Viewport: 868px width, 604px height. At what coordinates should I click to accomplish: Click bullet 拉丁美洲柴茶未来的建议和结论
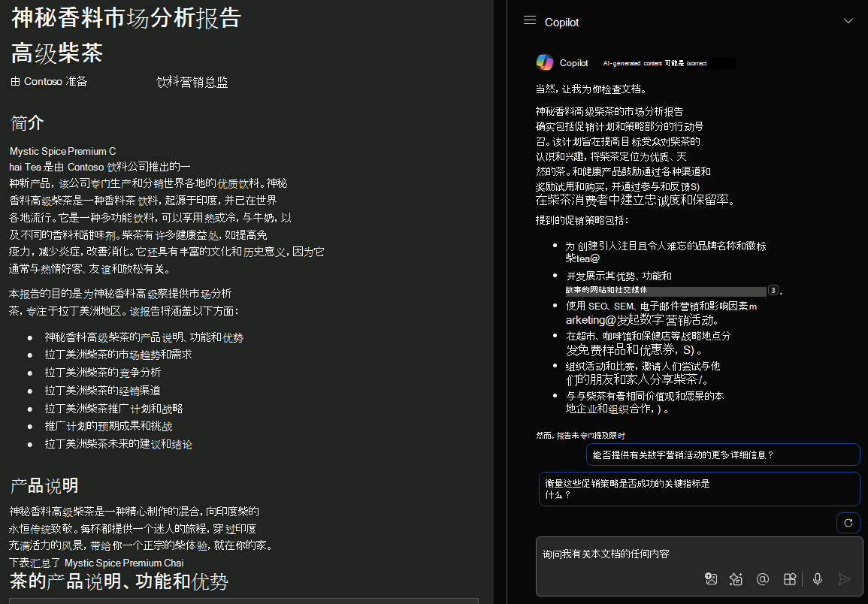pos(119,444)
